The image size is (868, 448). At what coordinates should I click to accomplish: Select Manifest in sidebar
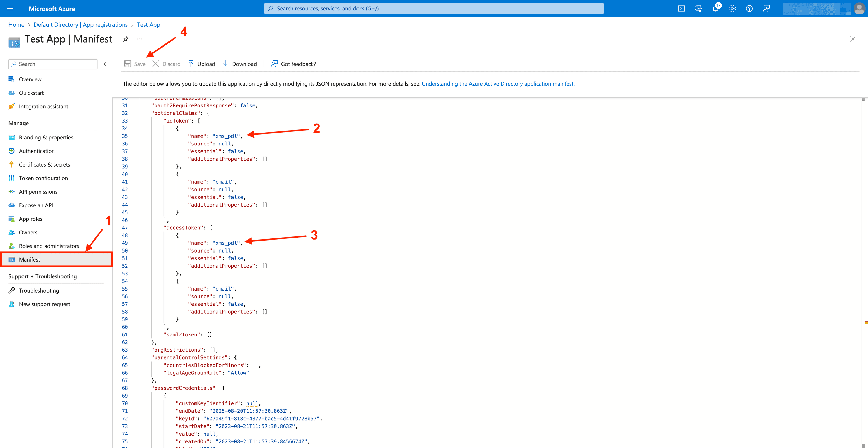coord(56,260)
